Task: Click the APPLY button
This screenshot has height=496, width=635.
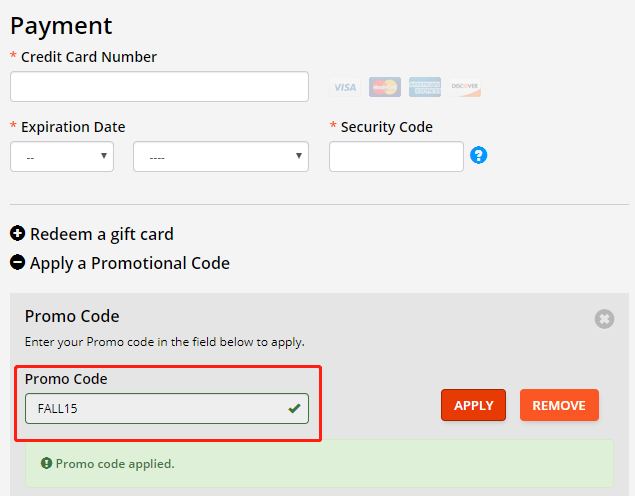Action: 473,405
